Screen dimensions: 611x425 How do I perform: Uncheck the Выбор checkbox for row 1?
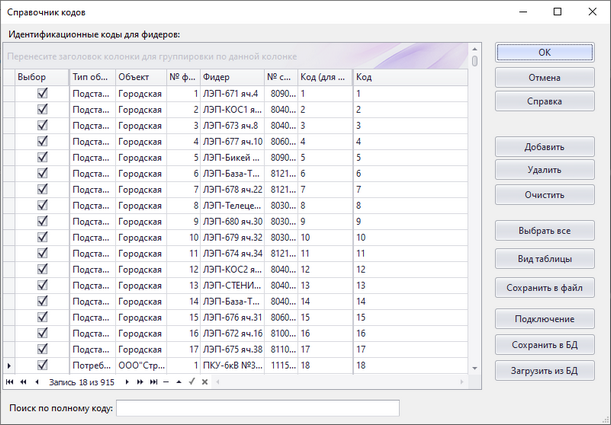click(x=42, y=94)
